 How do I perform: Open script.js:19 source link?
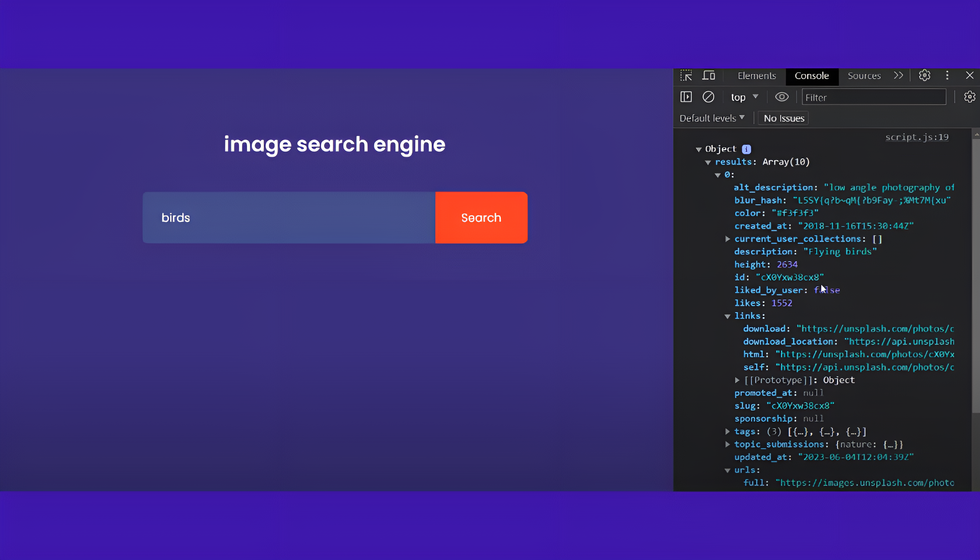coord(917,137)
